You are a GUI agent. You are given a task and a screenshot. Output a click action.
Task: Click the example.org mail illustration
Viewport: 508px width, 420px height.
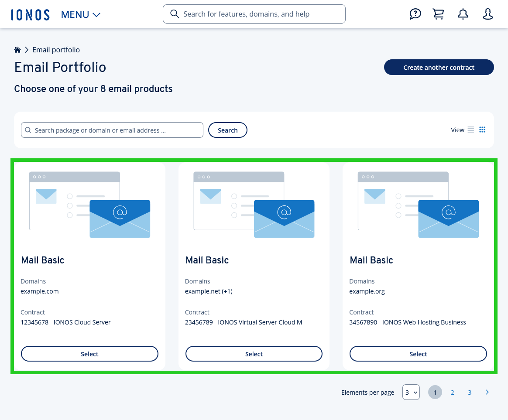point(418,205)
